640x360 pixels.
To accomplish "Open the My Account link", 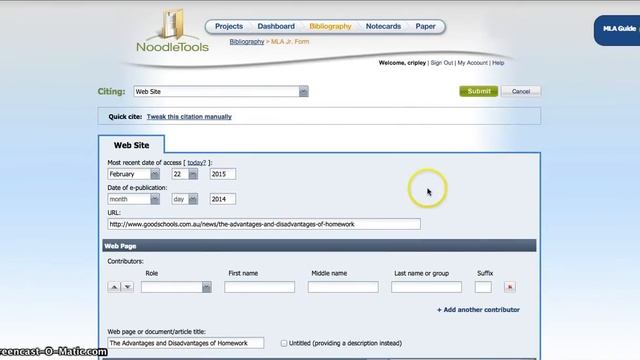I will tap(472, 63).
